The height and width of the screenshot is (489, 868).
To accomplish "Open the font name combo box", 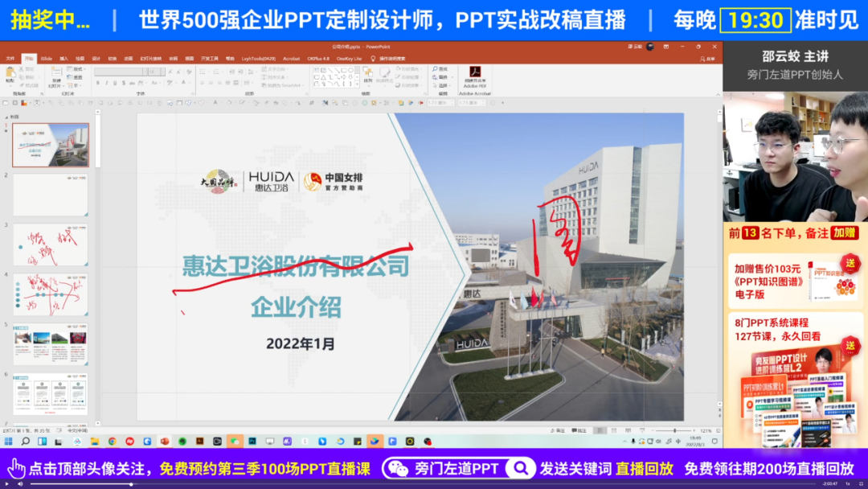I will [x=121, y=72].
